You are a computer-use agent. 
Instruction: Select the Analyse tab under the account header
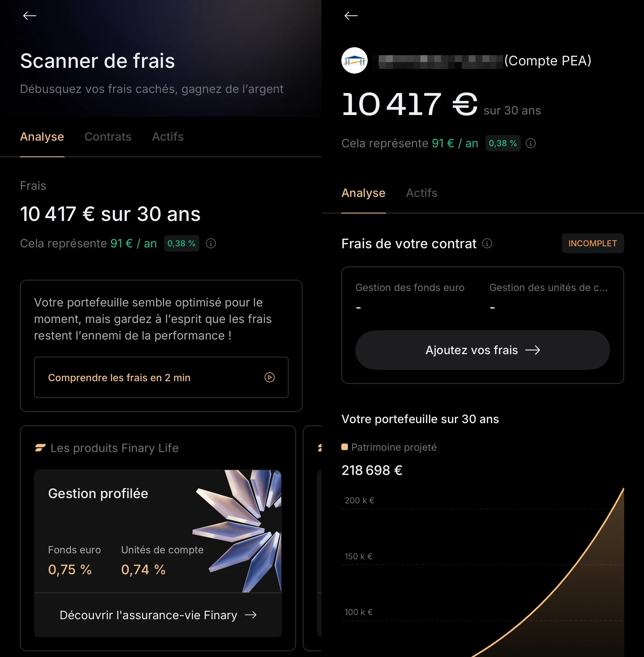[363, 193]
